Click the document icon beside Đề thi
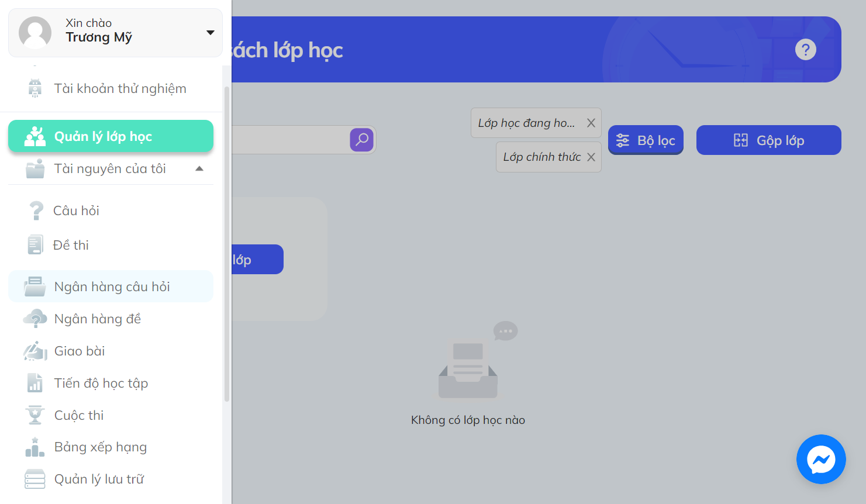The image size is (866, 504). (x=35, y=245)
